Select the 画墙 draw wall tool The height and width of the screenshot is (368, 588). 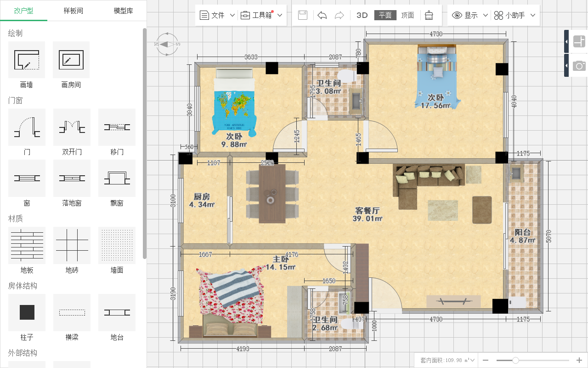27,60
